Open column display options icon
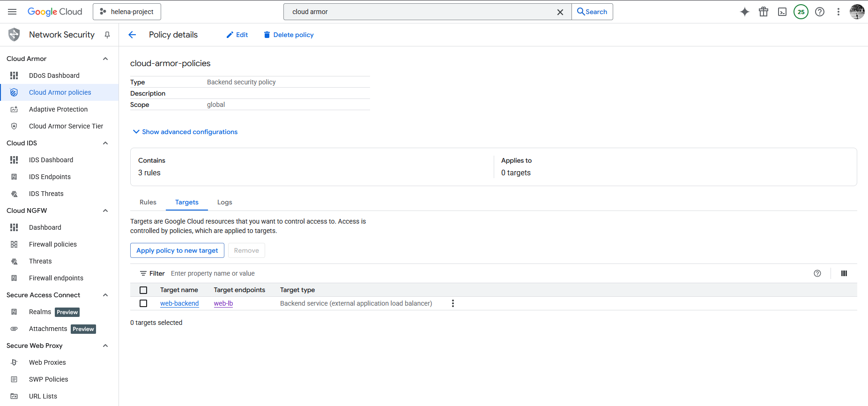Image resolution: width=868 pixels, height=406 pixels. (844, 273)
